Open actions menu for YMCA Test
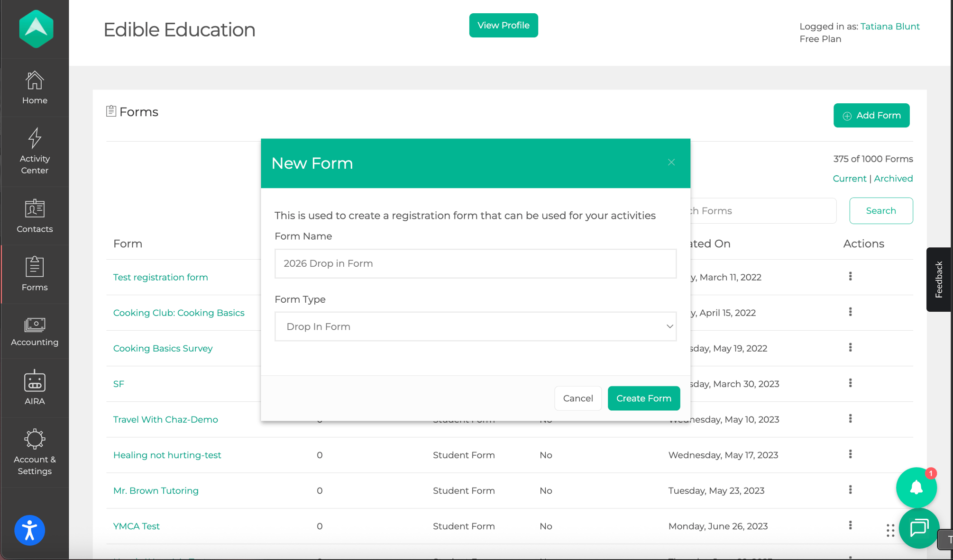The height and width of the screenshot is (560, 953). click(850, 525)
